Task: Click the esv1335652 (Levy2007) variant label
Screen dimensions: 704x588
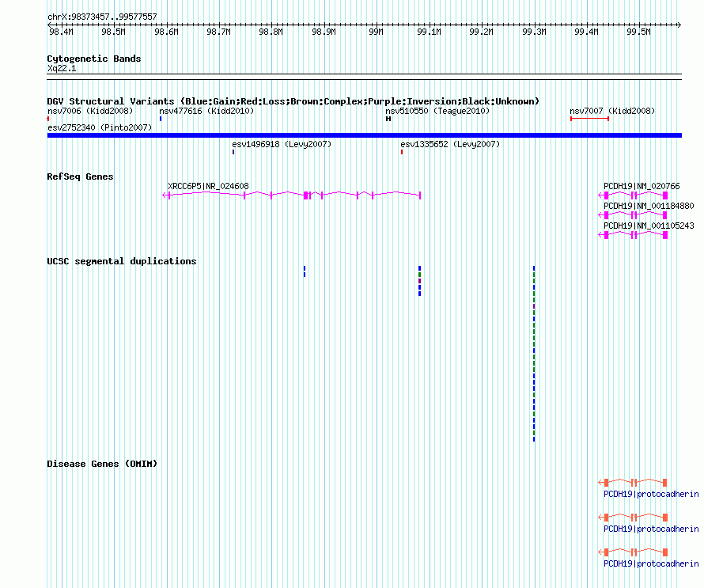Action: 450,144
